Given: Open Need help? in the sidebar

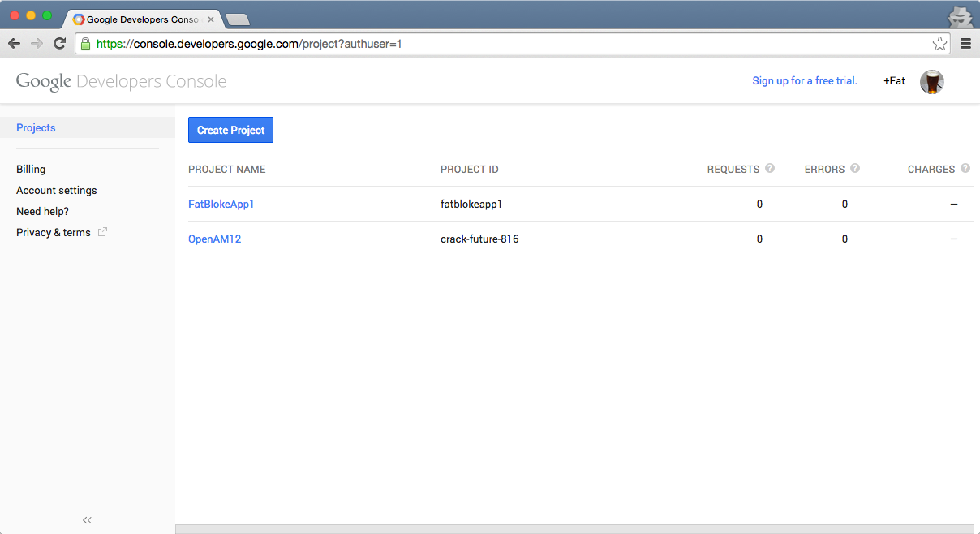Looking at the screenshot, I should point(42,211).
